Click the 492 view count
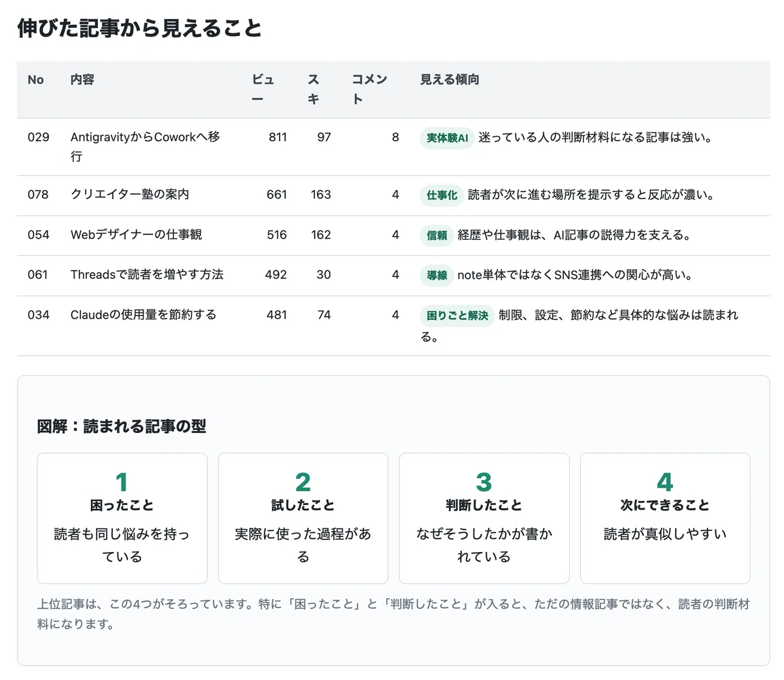The height and width of the screenshot is (680, 784). [276, 275]
